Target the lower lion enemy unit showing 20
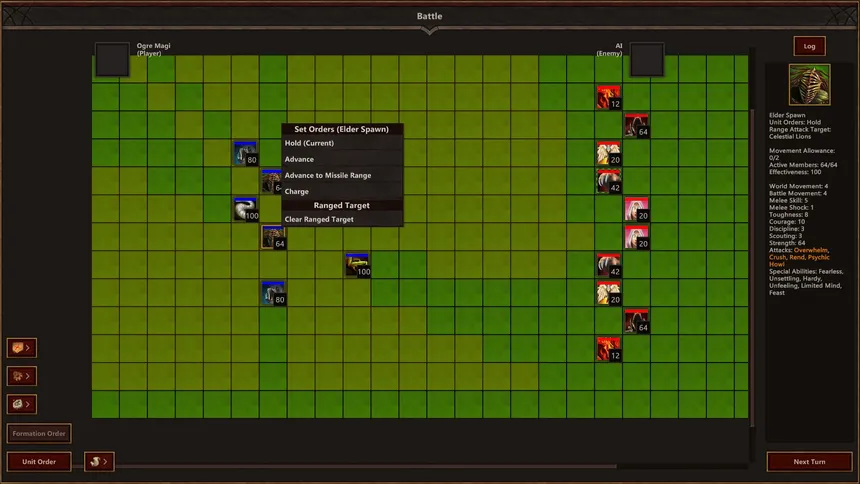The width and height of the screenshot is (860, 484). pyautogui.click(x=609, y=293)
